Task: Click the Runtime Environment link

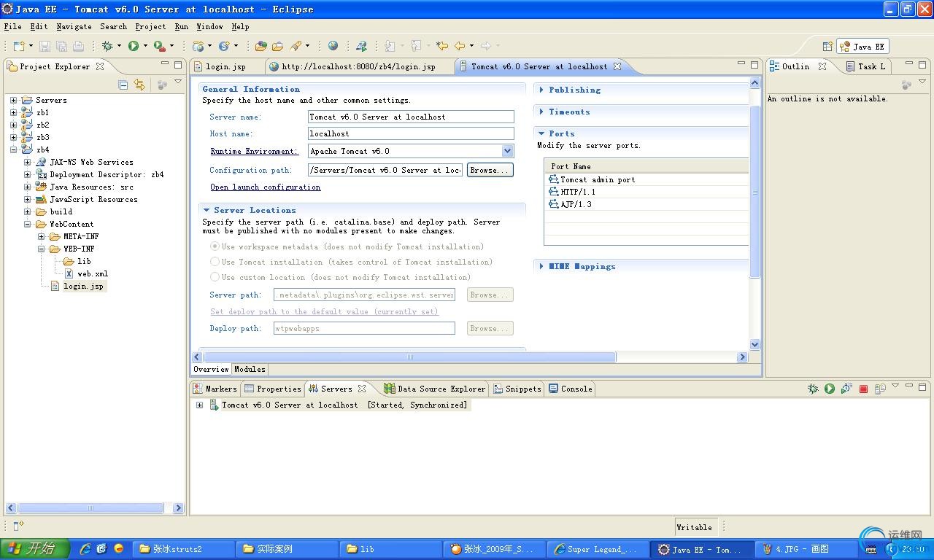Action: click(254, 151)
